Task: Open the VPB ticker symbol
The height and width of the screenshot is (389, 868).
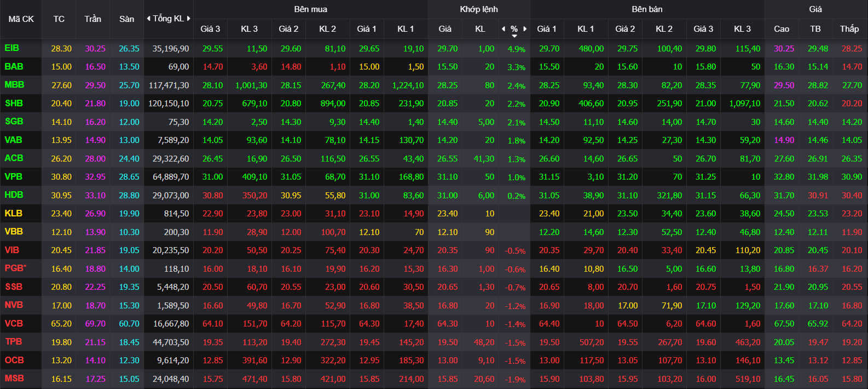Action: pos(13,176)
